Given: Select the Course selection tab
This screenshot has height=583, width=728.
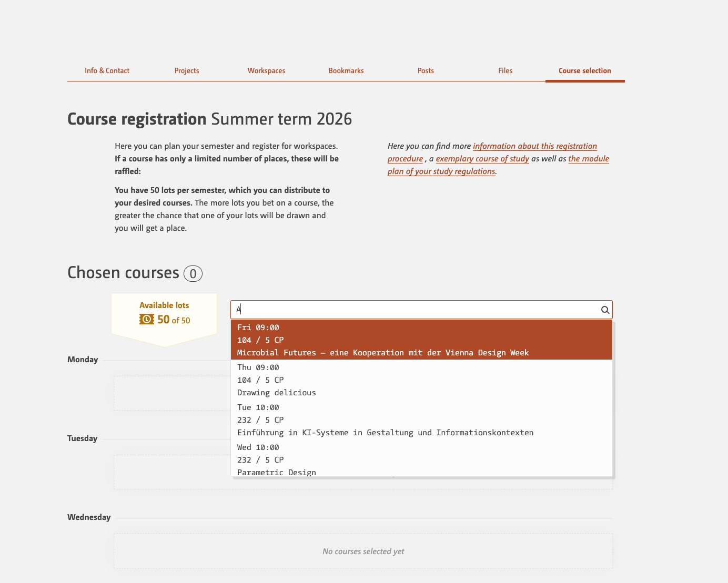Looking at the screenshot, I should coord(585,70).
